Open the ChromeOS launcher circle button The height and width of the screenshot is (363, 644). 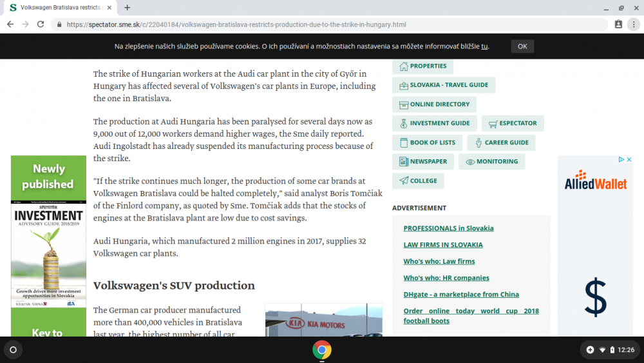[x=13, y=350]
